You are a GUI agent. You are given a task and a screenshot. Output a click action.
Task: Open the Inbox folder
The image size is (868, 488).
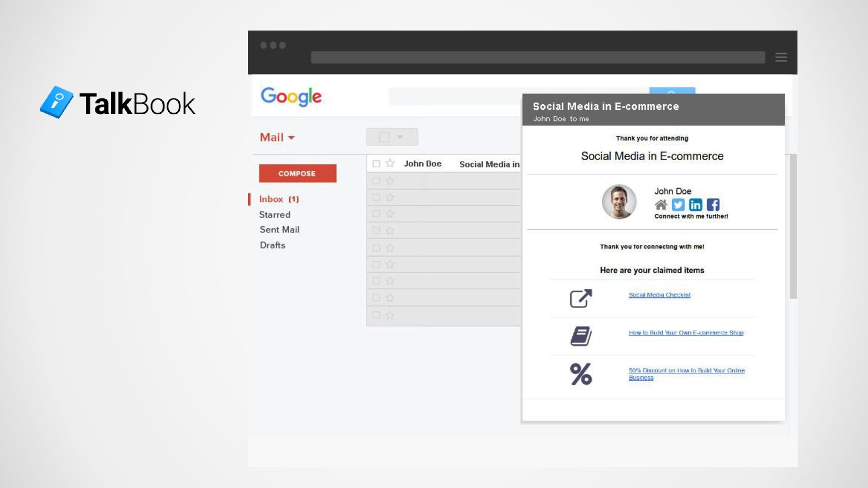point(271,199)
